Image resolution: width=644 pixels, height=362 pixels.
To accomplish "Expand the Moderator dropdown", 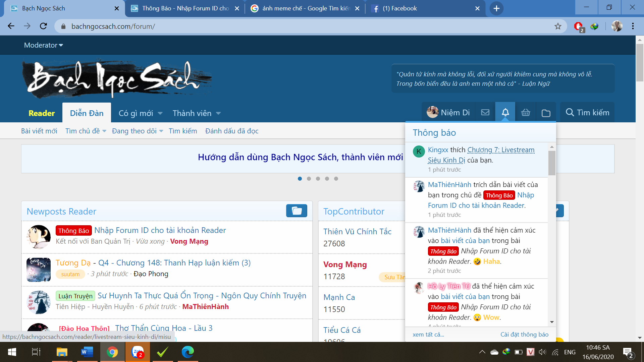I will (x=43, y=45).
